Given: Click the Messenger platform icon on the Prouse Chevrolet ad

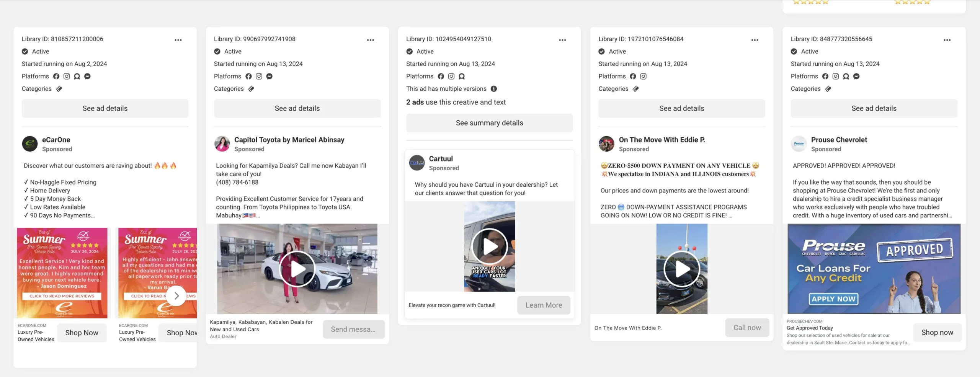Looking at the screenshot, I should (x=856, y=76).
